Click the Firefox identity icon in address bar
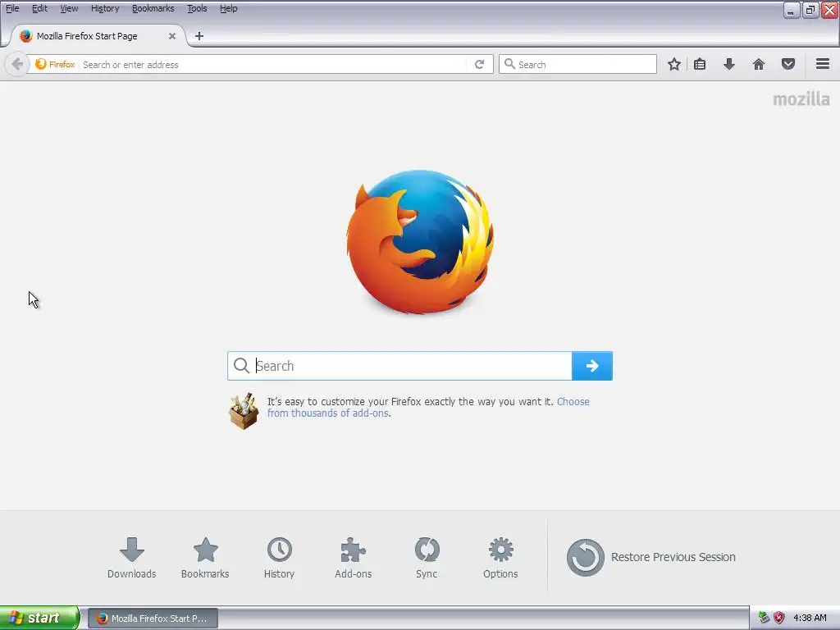The height and width of the screenshot is (630, 840). [x=41, y=64]
